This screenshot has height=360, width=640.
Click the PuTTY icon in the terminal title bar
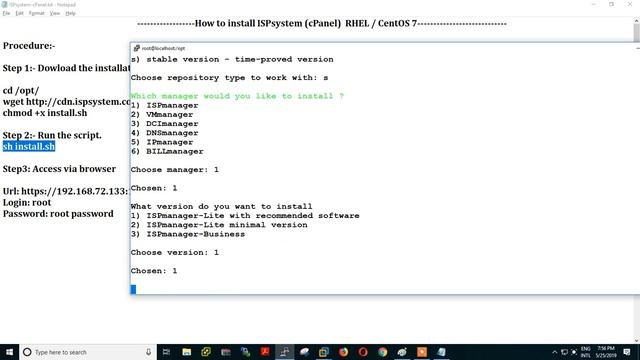137,48
